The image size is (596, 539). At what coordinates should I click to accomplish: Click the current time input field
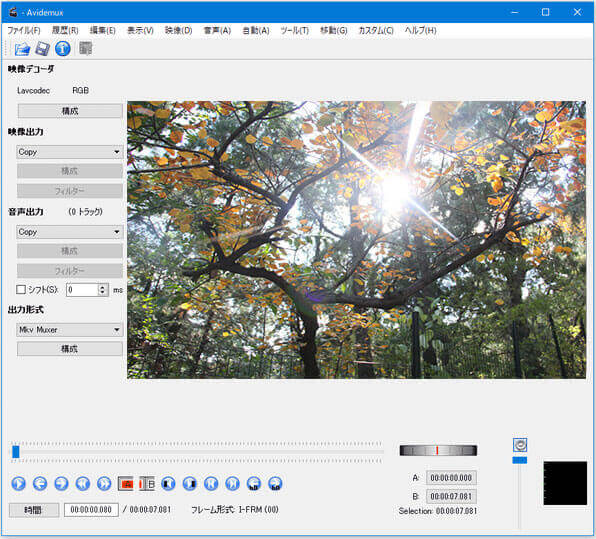point(91,510)
